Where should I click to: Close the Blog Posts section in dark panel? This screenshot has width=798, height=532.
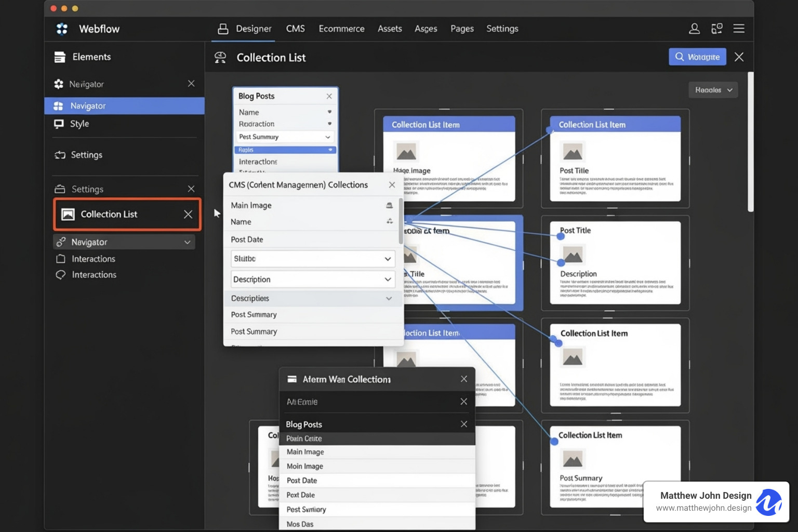(x=464, y=424)
